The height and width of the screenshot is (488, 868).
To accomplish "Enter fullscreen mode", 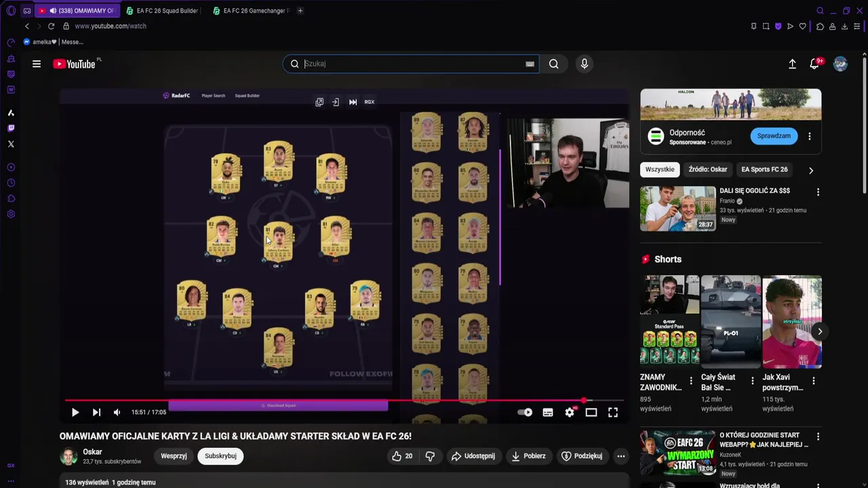I will coord(613,412).
